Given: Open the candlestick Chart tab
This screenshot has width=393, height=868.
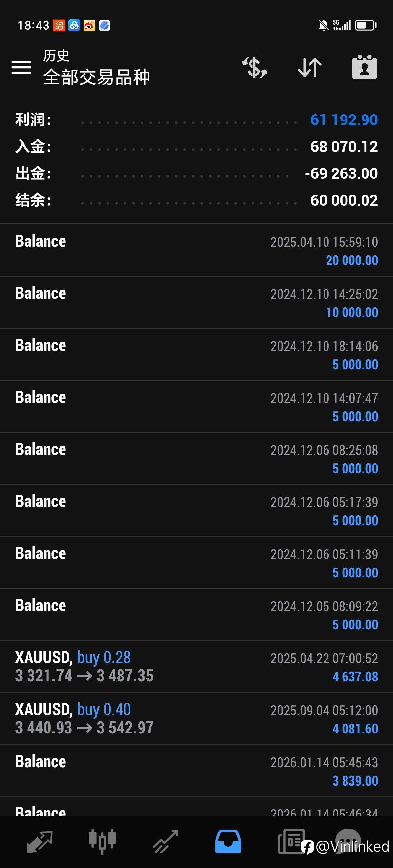Looking at the screenshot, I should [x=102, y=841].
